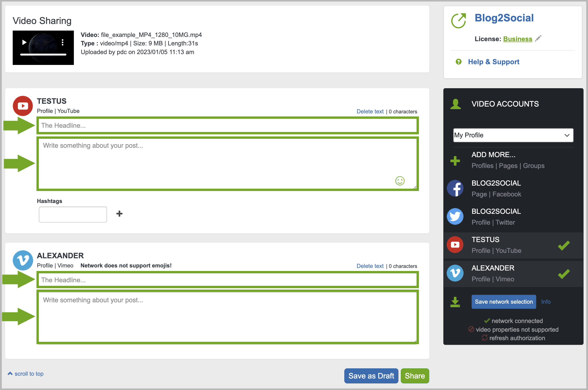
Task: Focus the YouTube post description textarea
Action: [227, 164]
